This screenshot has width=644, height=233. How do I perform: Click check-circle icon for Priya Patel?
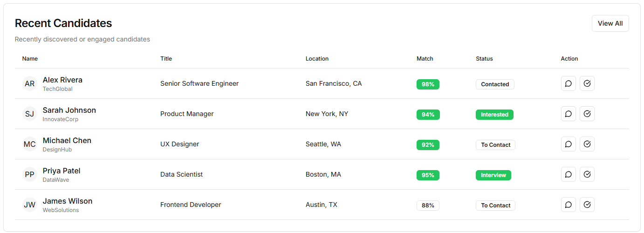click(587, 175)
